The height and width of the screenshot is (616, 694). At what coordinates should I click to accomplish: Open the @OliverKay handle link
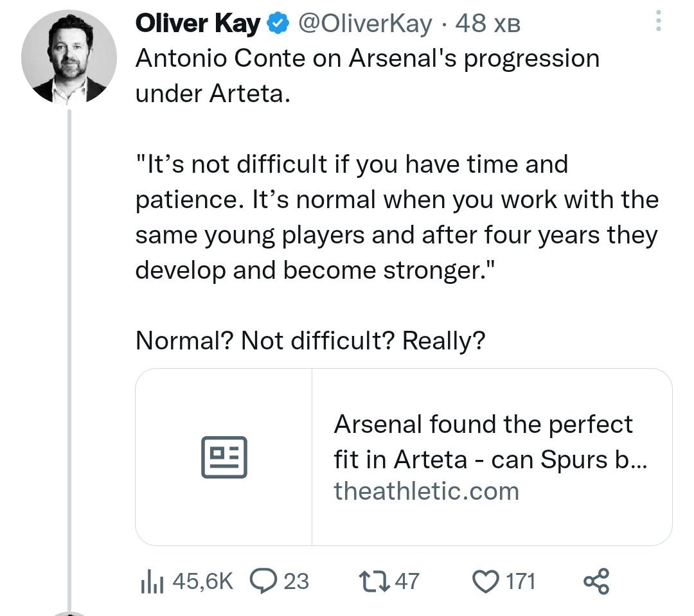[x=363, y=24]
